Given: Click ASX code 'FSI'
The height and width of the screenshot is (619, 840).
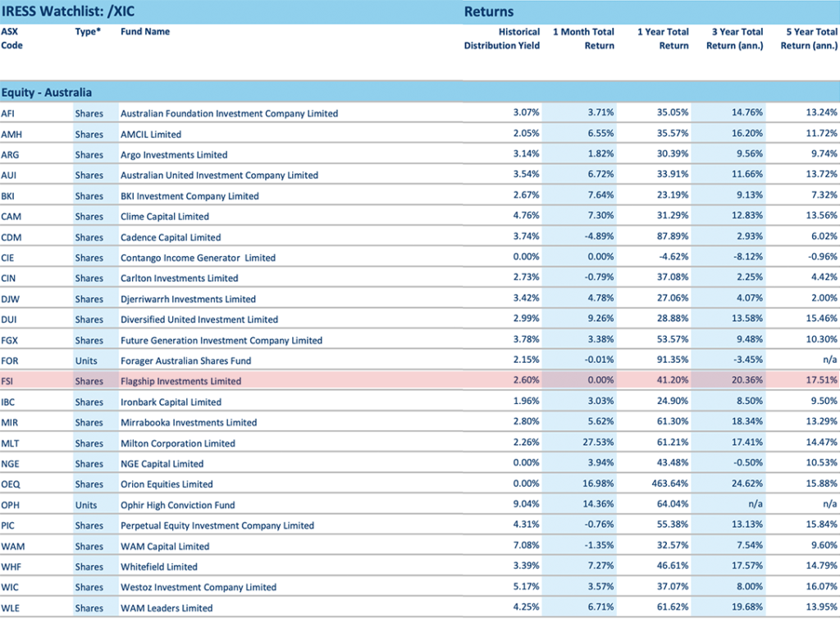Looking at the screenshot, I should click(7, 382).
